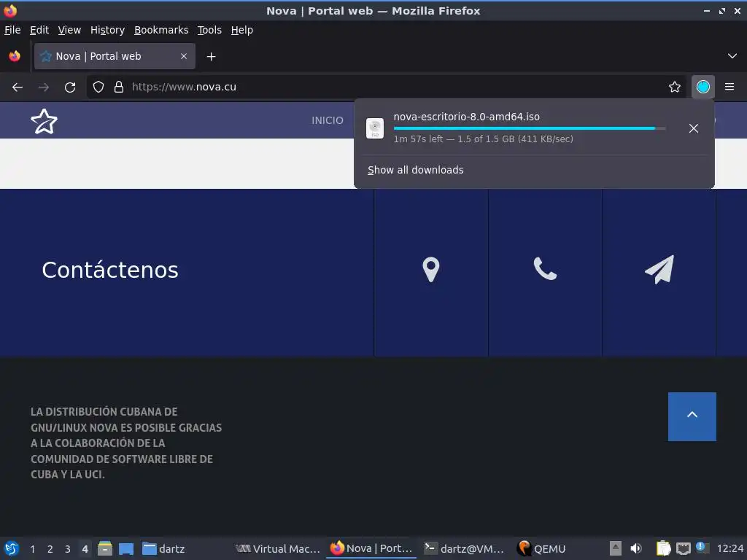Image resolution: width=747 pixels, height=560 pixels.
Task: Bookmark this page with the star
Action: point(675,87)
